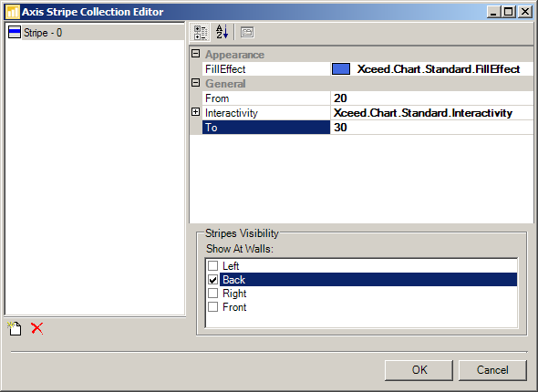
Task: Collapse the Appearance category
Action: click(x=195, y=54)
